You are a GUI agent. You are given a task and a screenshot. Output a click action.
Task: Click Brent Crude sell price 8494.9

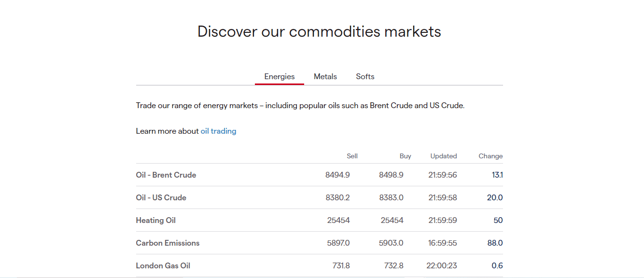pyautogui.click(x=337, y=175)
